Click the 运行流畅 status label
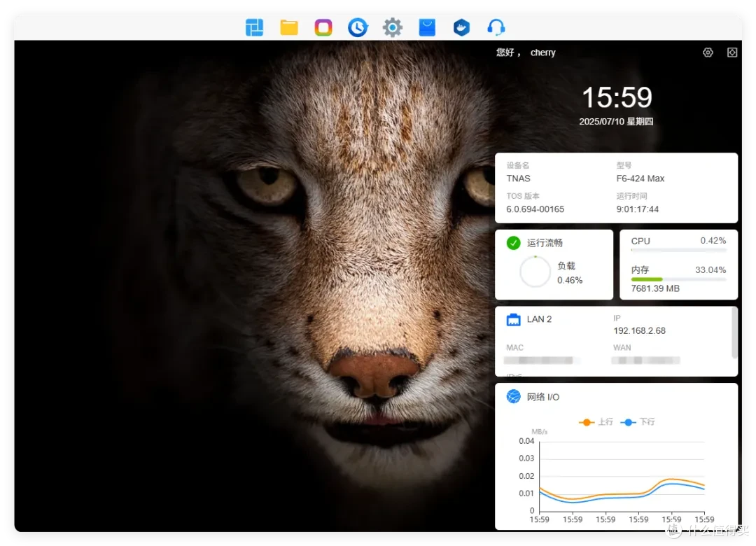 click(x=545, y=243)
